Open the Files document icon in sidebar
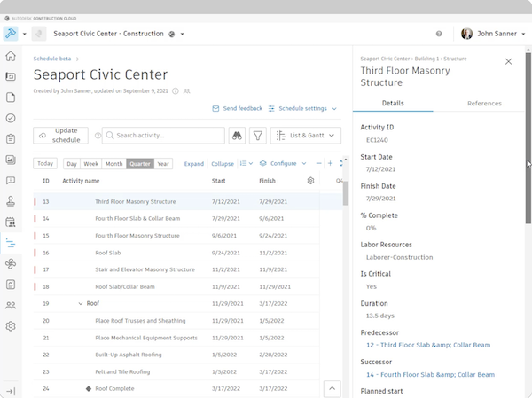Image resolution: width=532 pixels, height=398 pixels. coord(11,98)
